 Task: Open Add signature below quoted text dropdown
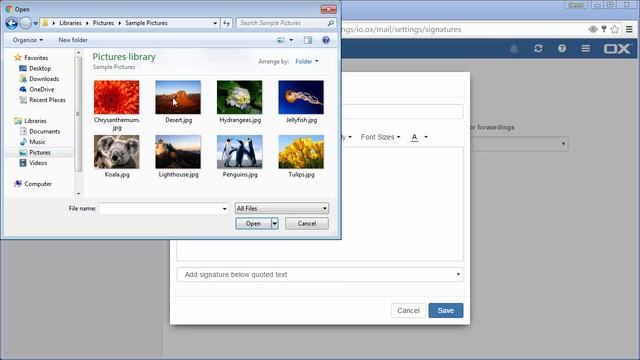pos(320,275)
